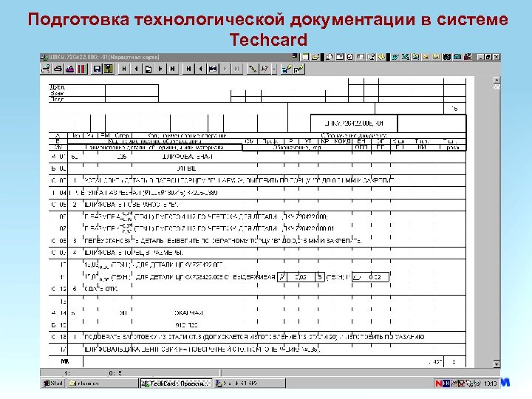Select the document code box ШПКУ.720422.000; -01
Image resolution: width=532 pixels, height=399 pixels.
(354, 123)
